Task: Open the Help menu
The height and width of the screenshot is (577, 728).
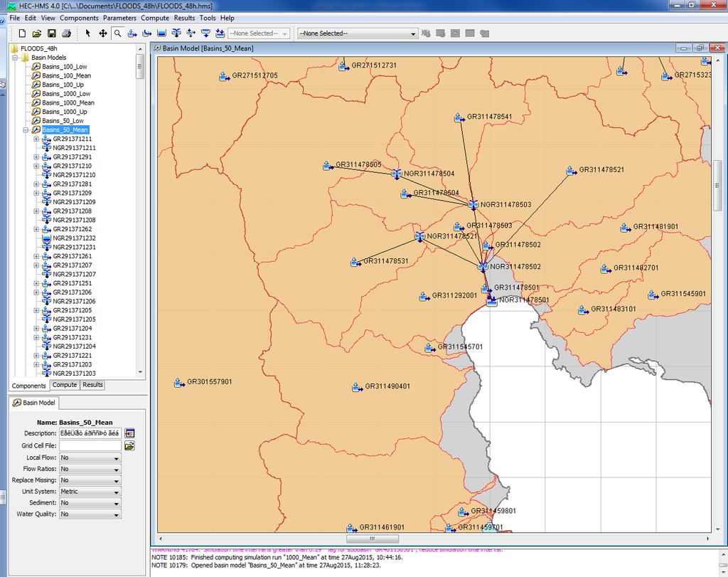Action: tap(227, 18)
